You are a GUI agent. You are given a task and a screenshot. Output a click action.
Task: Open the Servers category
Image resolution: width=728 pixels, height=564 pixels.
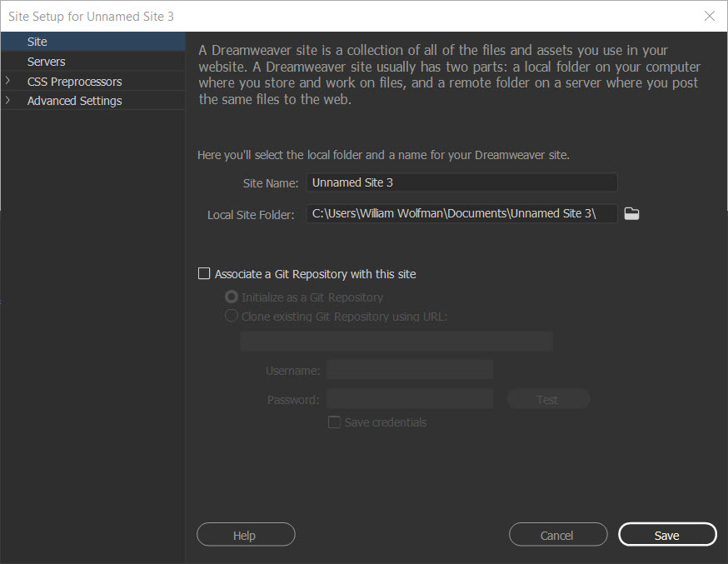[x=92, y=62]
